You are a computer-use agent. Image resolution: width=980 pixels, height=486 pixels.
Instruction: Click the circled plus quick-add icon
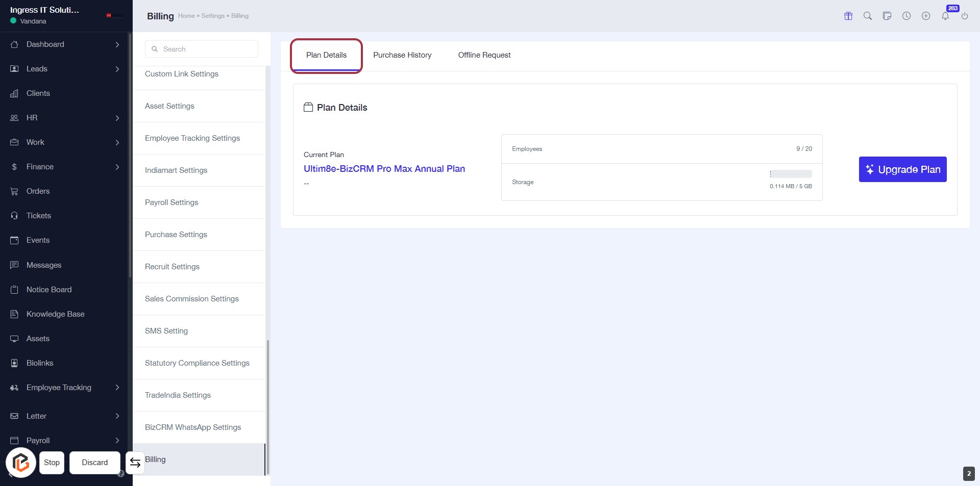tap(926, 16)
